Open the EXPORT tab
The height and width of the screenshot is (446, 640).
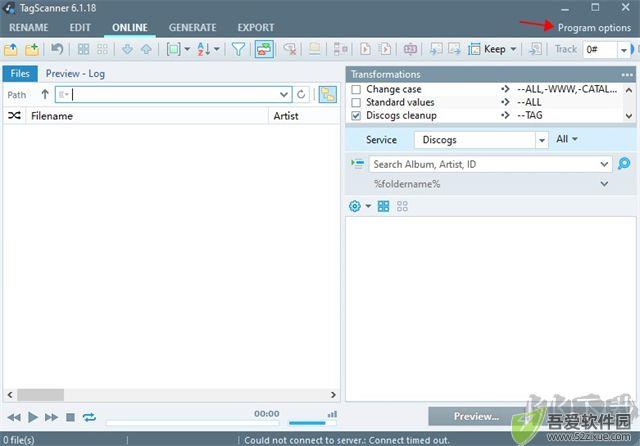click(256, 27)
